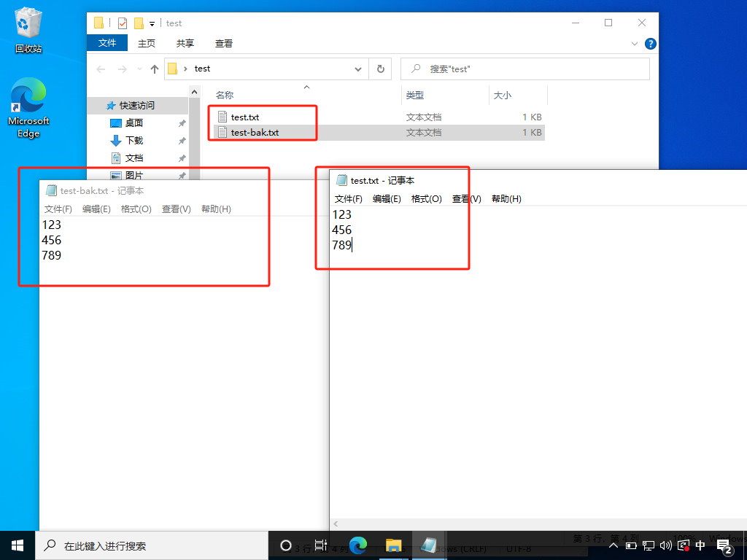Open the 回收站 recycle bin
The width and height of the screenshot is (747, 560).
click(x=28, y=22)
